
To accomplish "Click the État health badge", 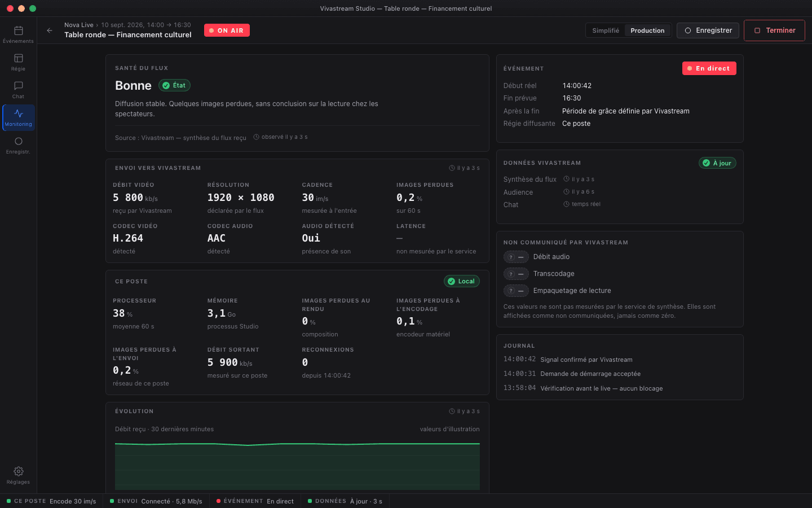I will coord(174,85).
